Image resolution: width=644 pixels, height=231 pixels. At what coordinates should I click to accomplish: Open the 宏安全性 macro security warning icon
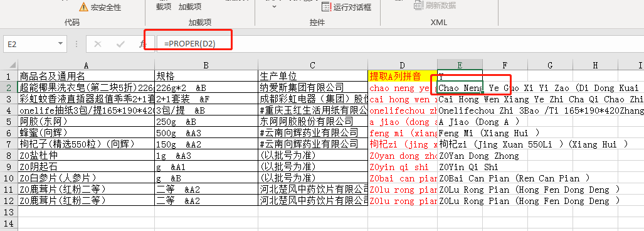[83, 6]
